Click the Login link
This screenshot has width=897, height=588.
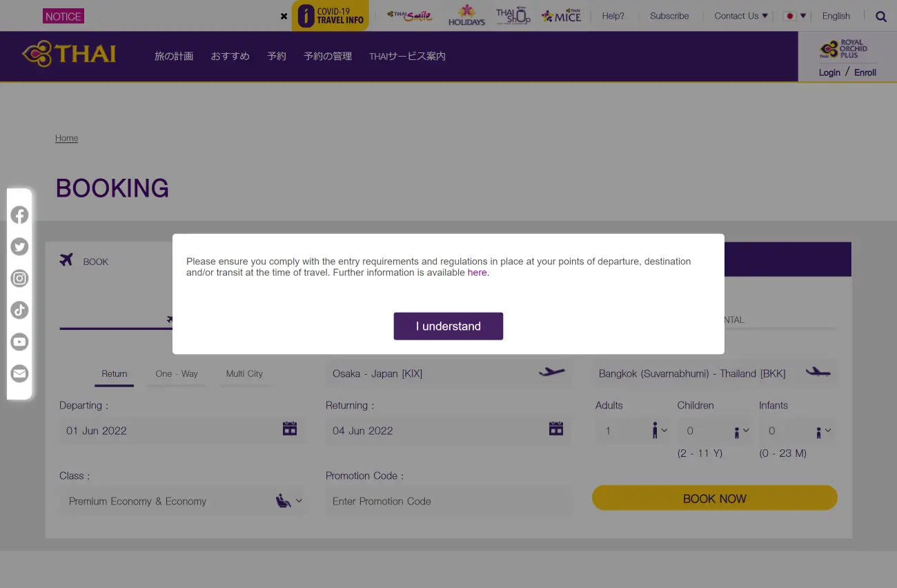point(829,72)
